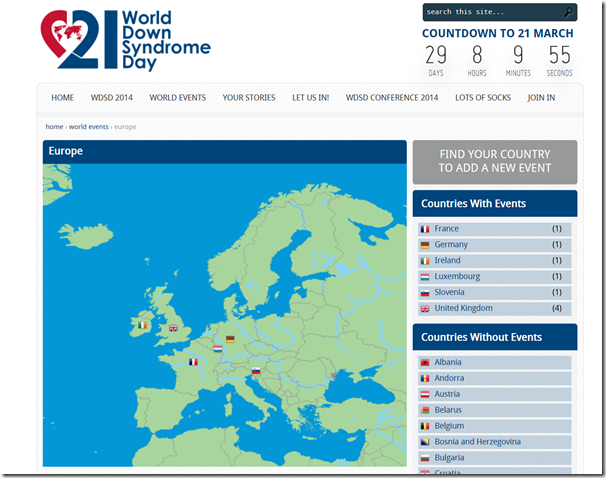
Task: Open the United Kingdom events link
Action: pyautogui.click(x=463, y=308)
